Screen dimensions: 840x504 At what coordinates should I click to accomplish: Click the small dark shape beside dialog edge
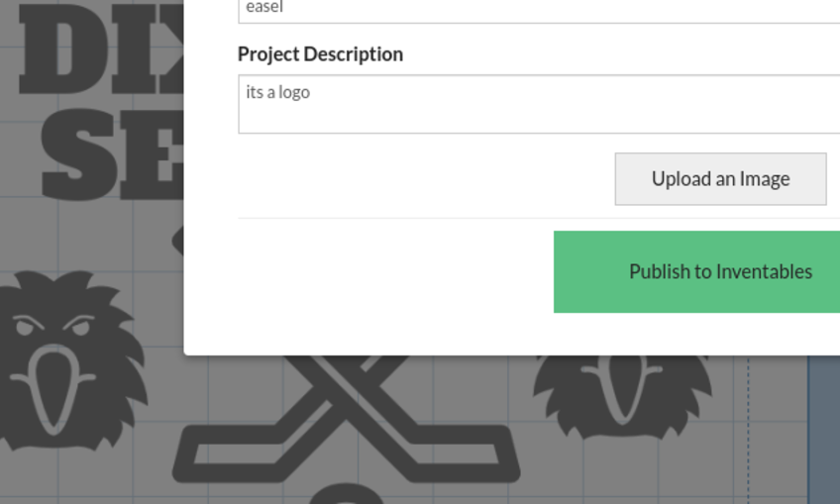click(177, 240)
